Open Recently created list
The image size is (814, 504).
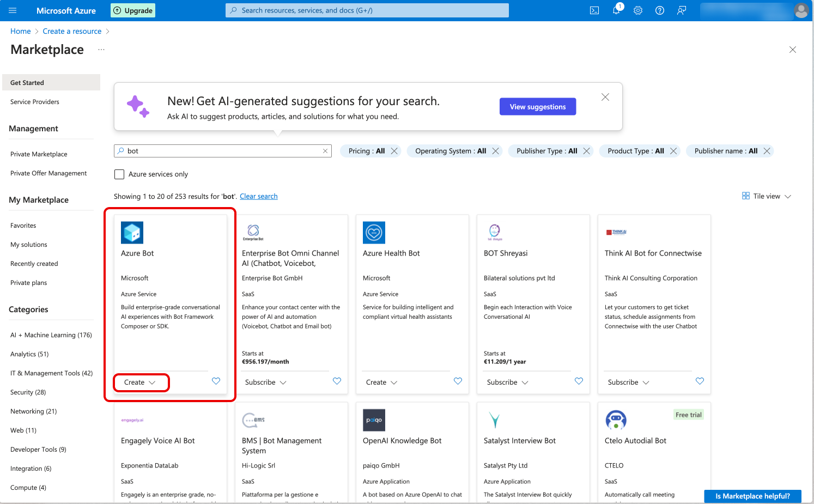tap(34, 264)
